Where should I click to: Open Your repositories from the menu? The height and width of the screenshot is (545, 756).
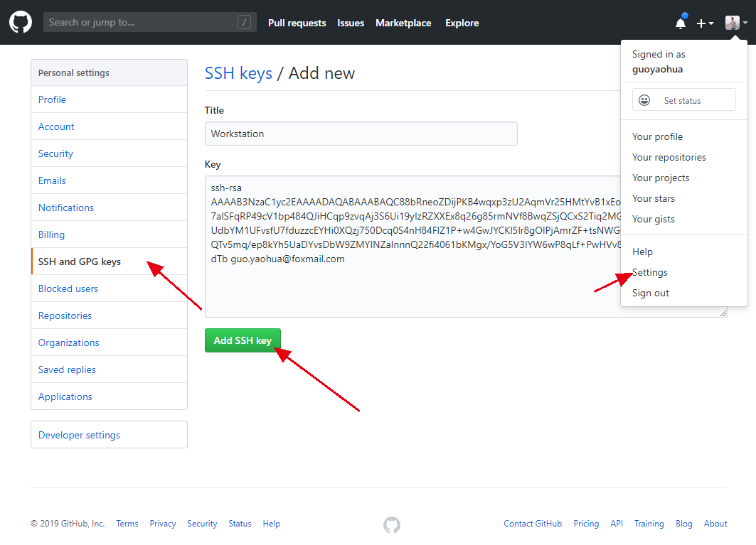pos(669,157)
